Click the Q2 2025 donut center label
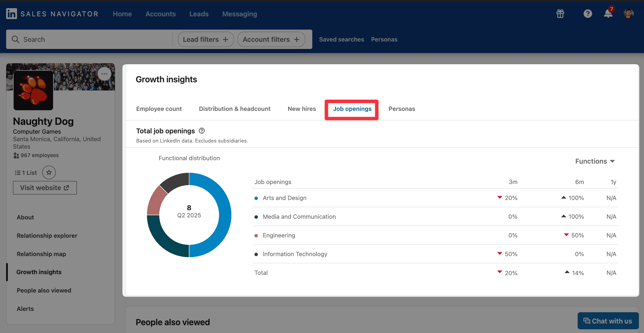 point(189,215)
